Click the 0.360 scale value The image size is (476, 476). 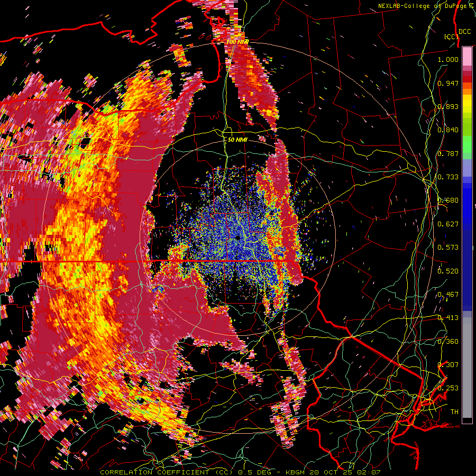point(448,341)
